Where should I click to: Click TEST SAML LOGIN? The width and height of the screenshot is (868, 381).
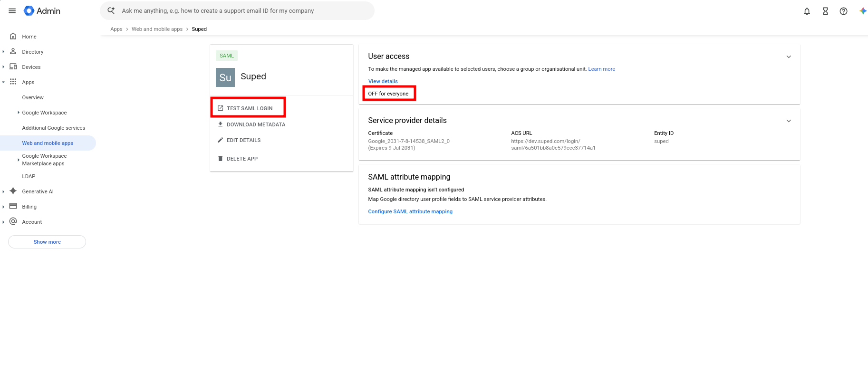click(250, 108)
